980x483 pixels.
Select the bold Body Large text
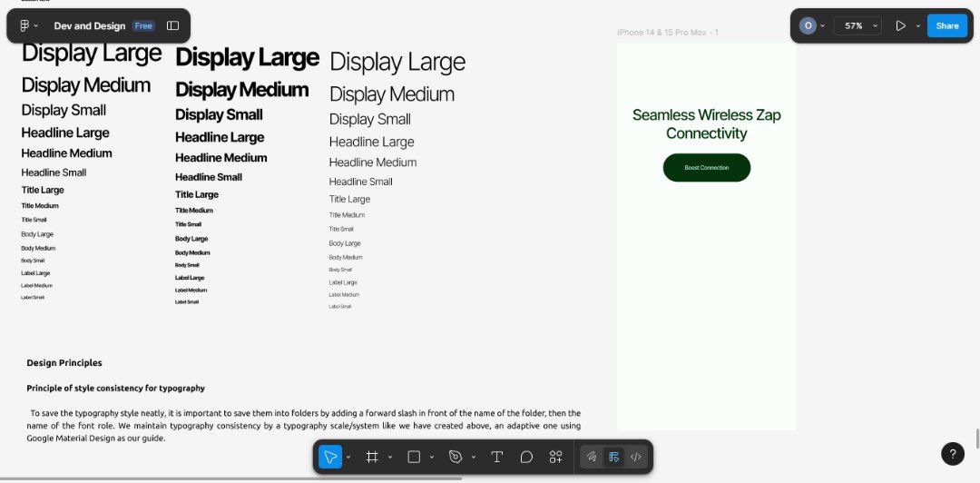click(191, 239)
